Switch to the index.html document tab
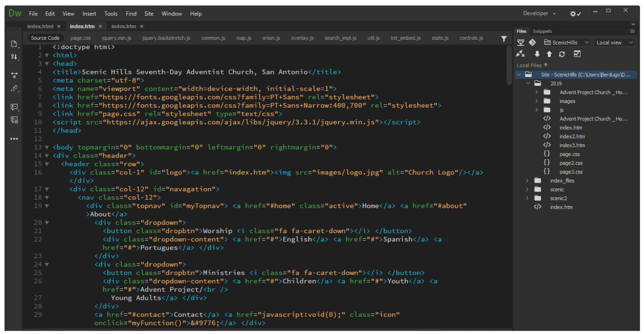644x334 pixels. click(40, 26)
